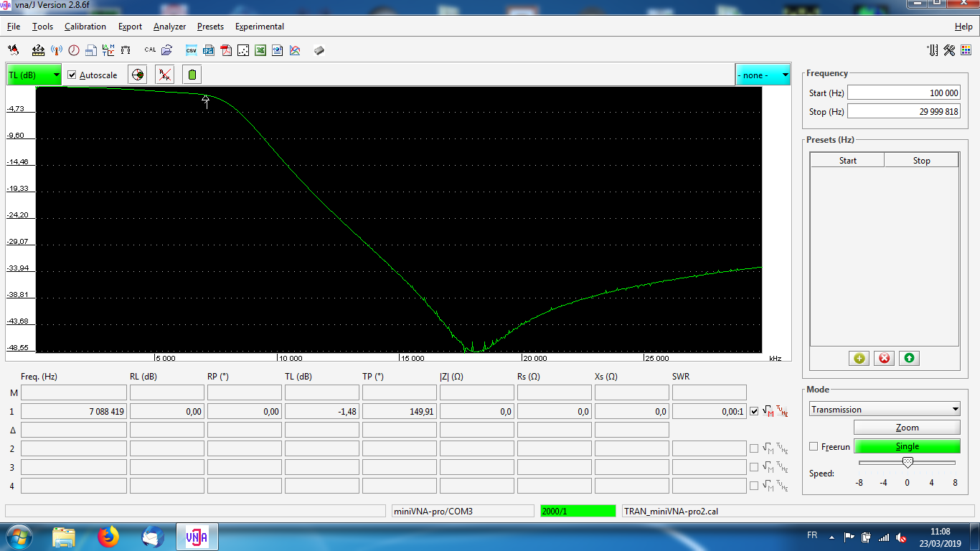
Task: Uncheck the marker 1 checkbox
Action: 754,412
